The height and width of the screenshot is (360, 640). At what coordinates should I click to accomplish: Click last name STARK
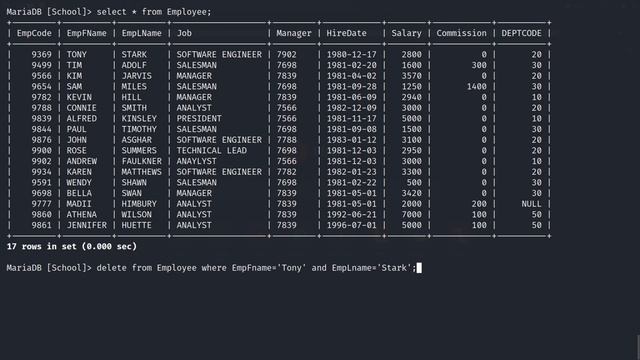click(x=134, y=54)
